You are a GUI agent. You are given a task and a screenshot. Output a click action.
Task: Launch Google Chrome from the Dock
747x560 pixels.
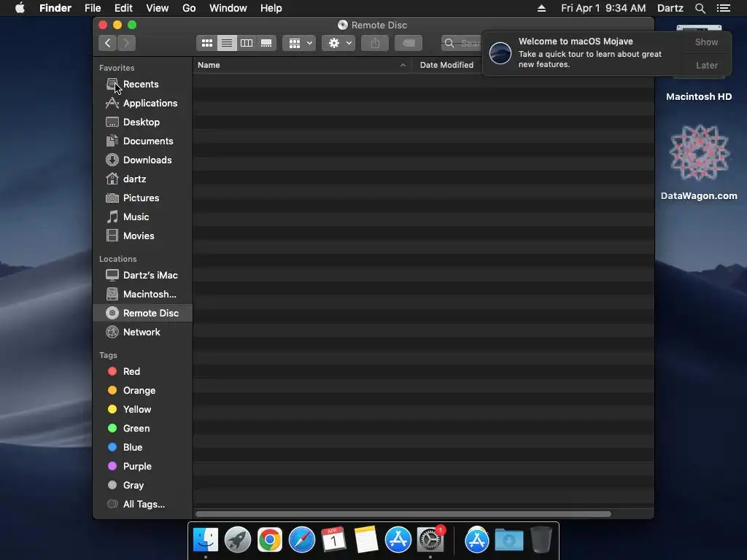click(270, 540)
